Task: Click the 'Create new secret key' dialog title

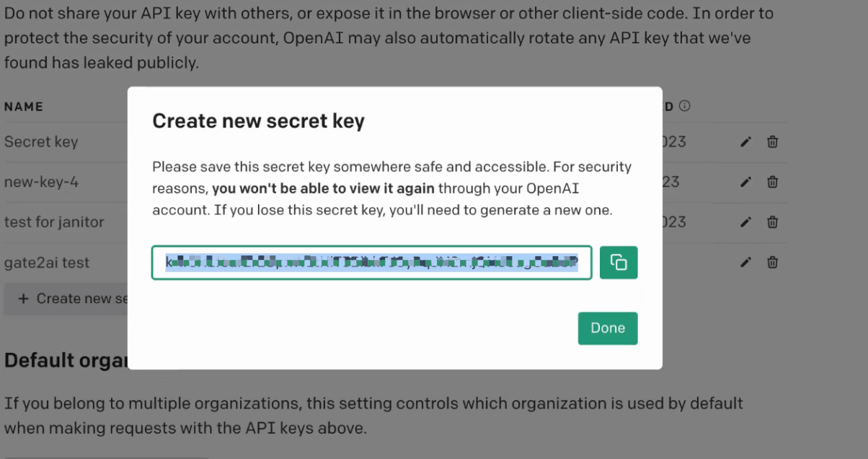Action: (258, 121)
